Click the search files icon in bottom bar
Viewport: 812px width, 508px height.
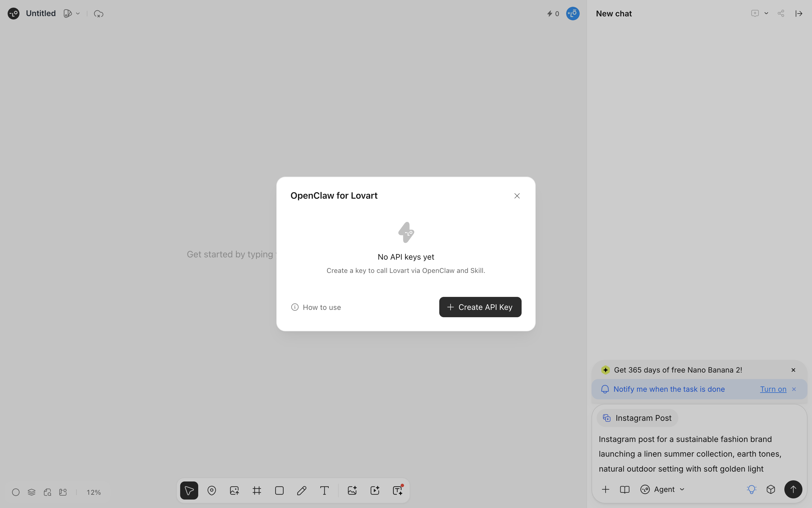47,492
